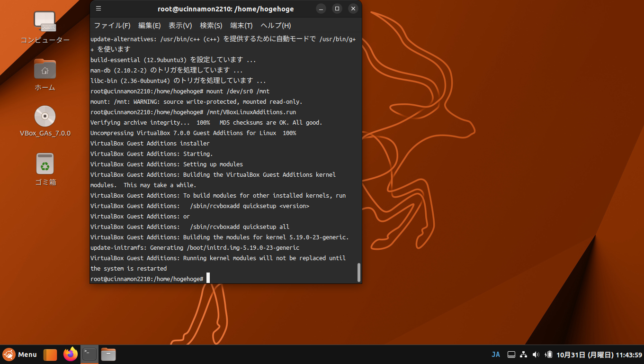
Task: Open the file manager panel launcher
Action: click(108, 355)
